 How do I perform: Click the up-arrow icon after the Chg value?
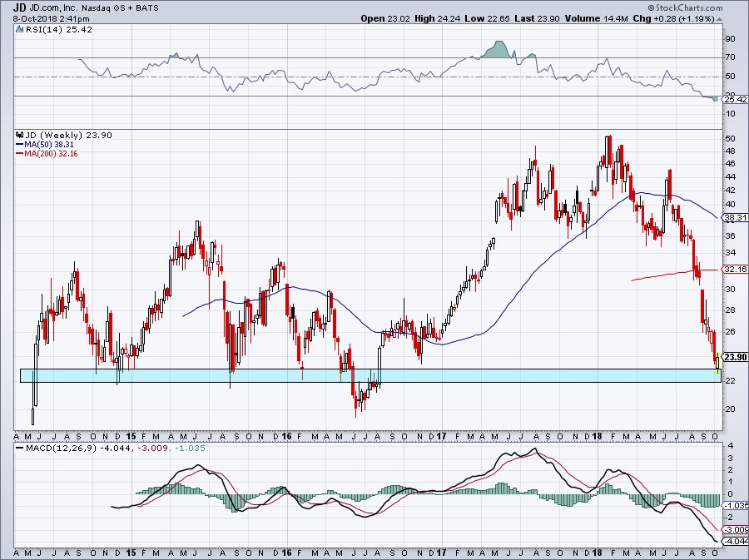pos(719,19)
